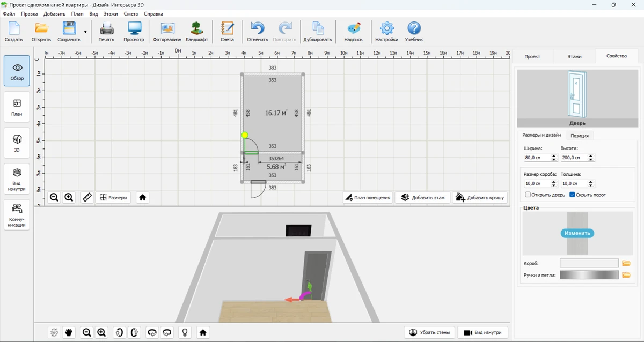Screen dimensions: 644x342
Task: Adjust the Толщина stepper arrows
Action: (591, 184)
